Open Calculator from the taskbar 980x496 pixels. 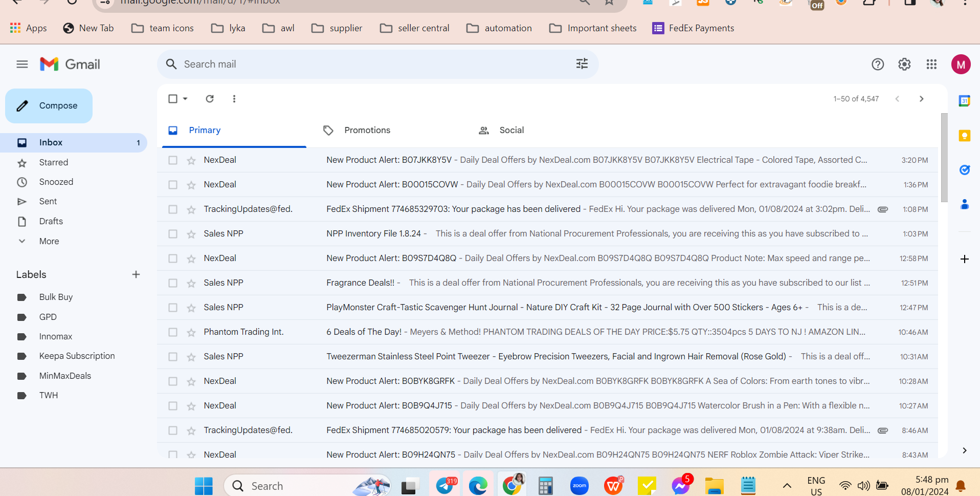pyautogui.click(x=546, y=485)
